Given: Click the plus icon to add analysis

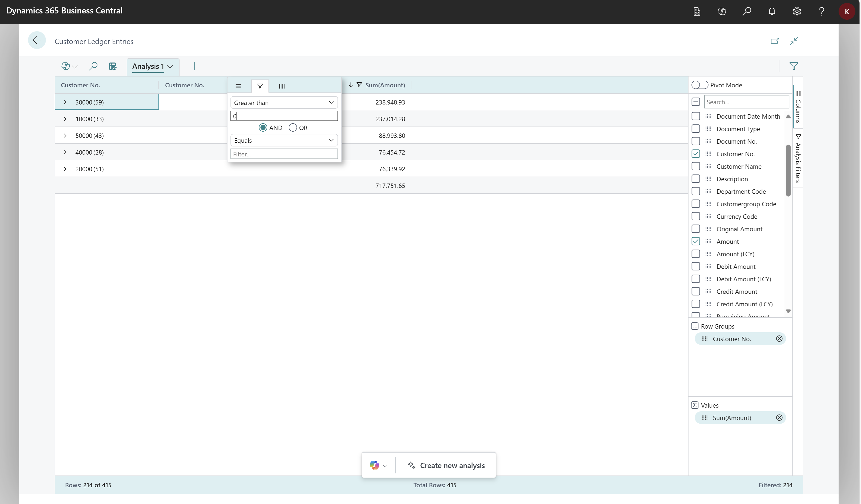Looking at the screenshot, I should pos(194,66).
